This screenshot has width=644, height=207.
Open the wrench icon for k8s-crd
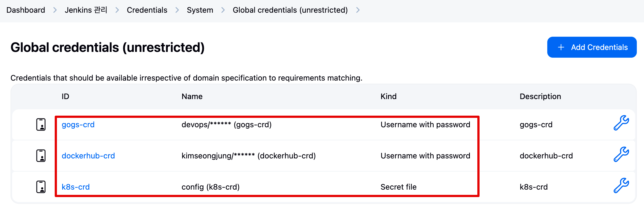(x=621, y=185)
